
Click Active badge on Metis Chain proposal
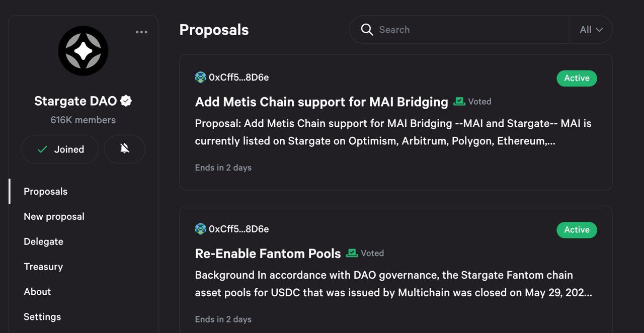(x=577, y=78)
